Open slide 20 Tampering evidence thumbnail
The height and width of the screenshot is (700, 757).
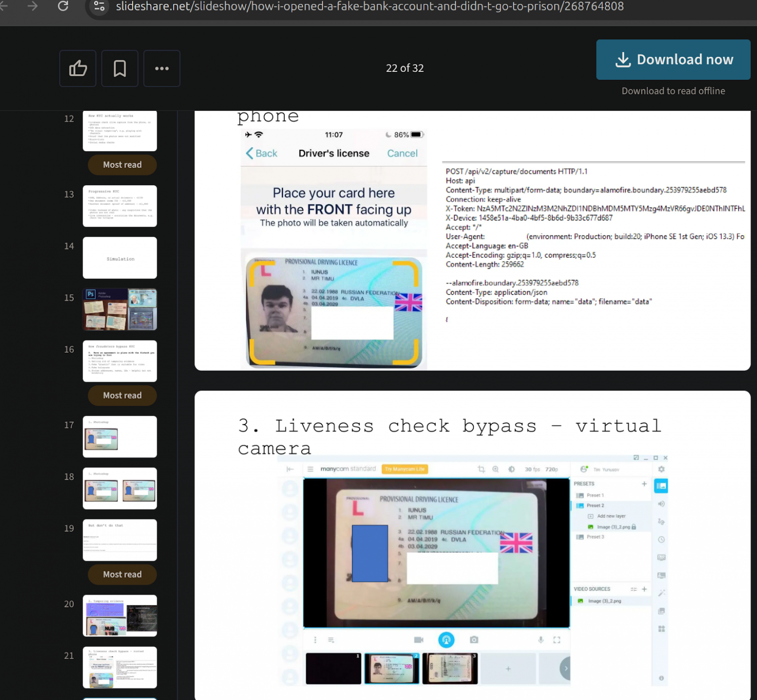pyautogui.click(x=120, y=616)
